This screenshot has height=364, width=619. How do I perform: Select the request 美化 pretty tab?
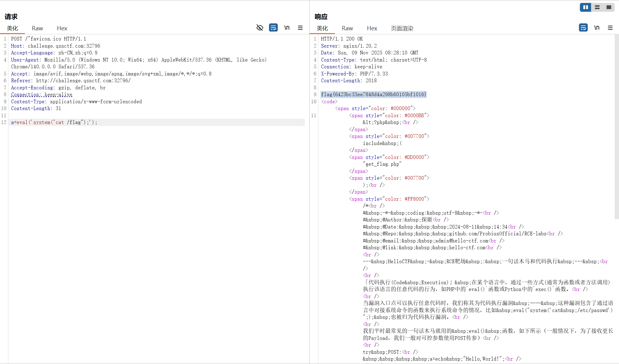click(12, 28)
